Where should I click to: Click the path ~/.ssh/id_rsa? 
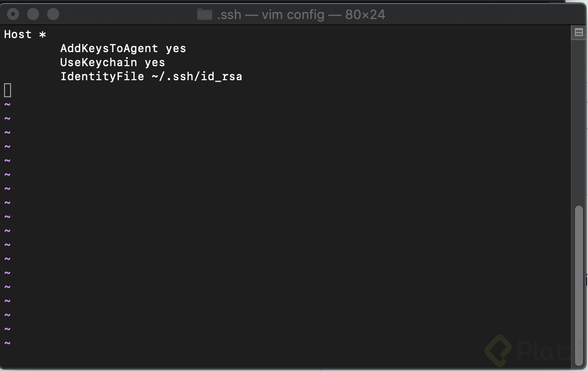[197, 77]
